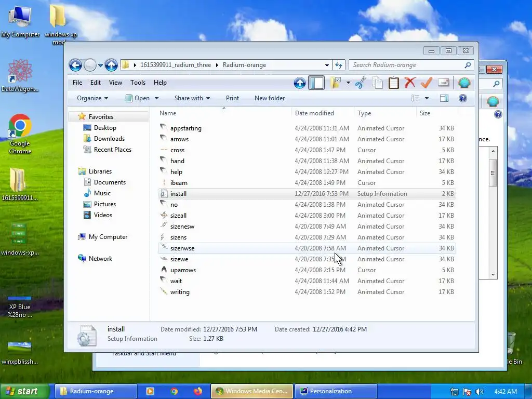The height and width of the screenshot is (399, 532).
Task: Open the Share with dropdown
Action: (192, 98)
